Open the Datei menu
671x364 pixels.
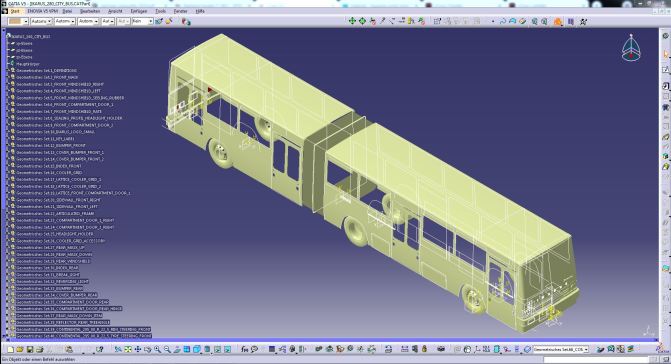pos(67,11)
